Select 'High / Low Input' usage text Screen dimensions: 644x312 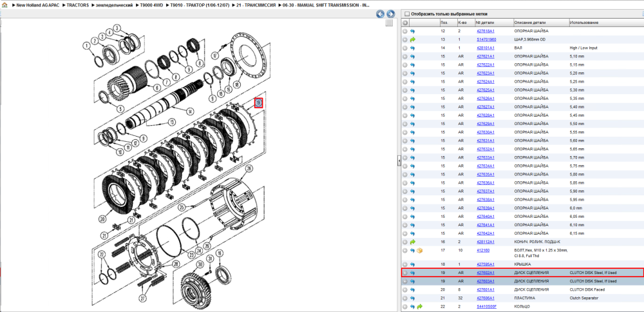(x=583, y=48)
